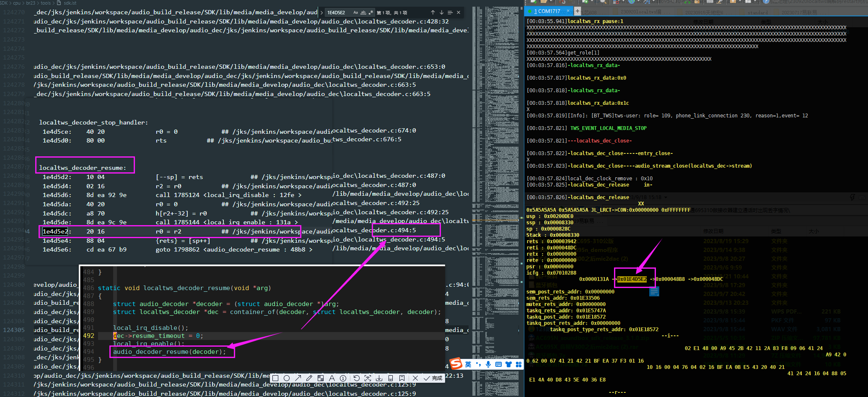Send the screenshot to phone
Viewport: 868px width, 397px height.
click(x=390, y=378)
